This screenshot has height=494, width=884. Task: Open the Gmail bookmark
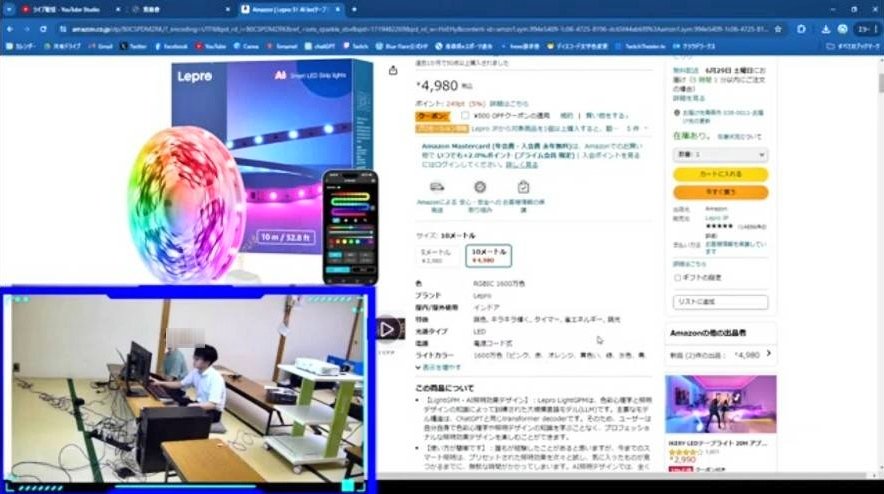click(x=100, y=46)
